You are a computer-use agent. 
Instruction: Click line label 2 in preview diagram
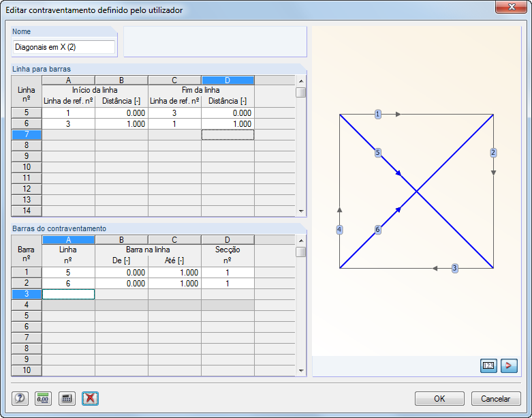(493, 153)
